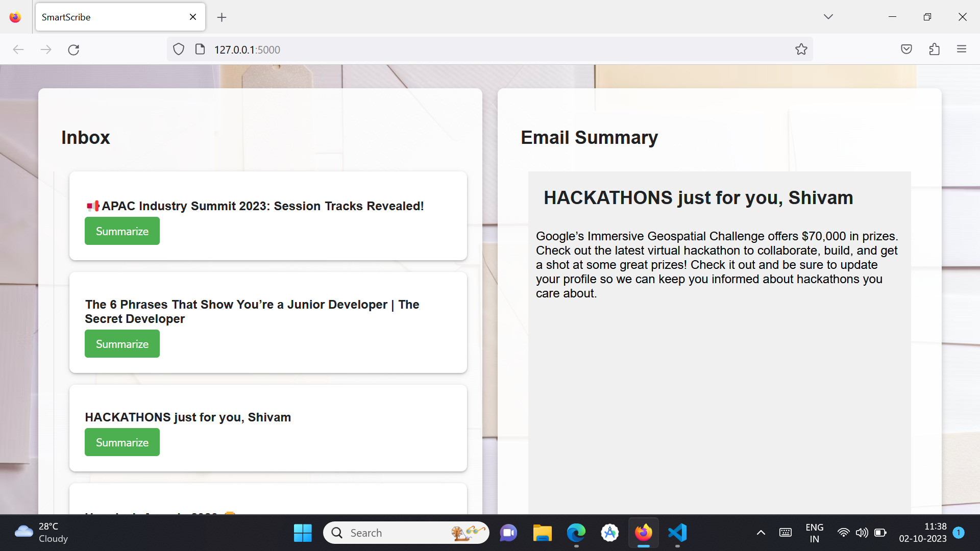Screen dimensions: 980x551
Task: Open a new tab with plus icon
Action: point(222,17)
